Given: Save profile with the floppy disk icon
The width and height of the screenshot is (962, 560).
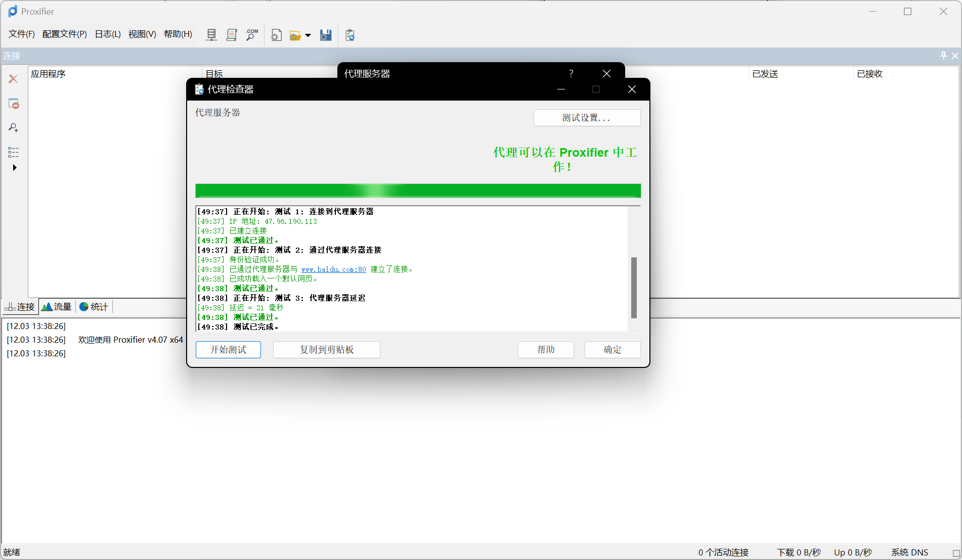Looking at the screenshot, I should [326, 35].
